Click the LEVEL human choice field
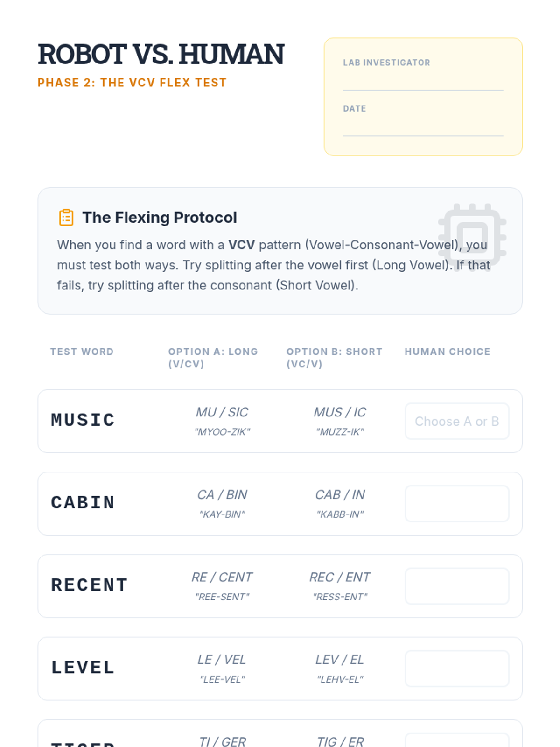 click(456, 669)
